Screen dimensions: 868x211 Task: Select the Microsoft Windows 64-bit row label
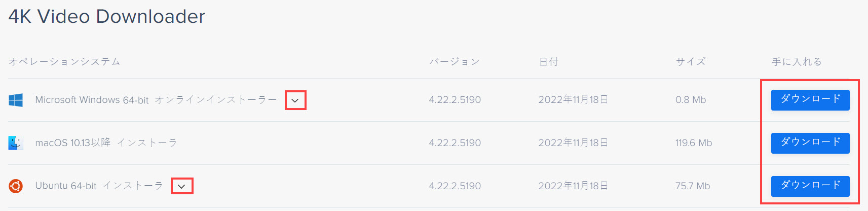click(x=92, y=100)
